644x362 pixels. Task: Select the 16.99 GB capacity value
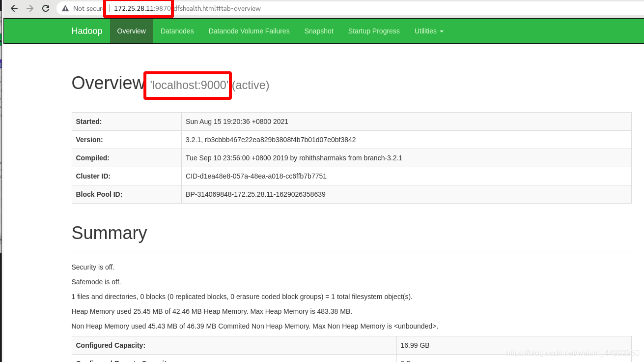coord(415,345)
